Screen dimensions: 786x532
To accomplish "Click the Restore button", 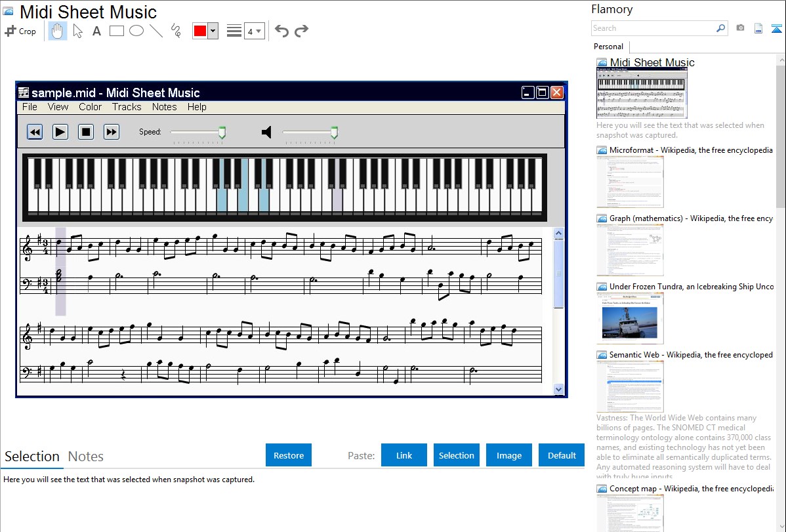I will tap(289, 455).
